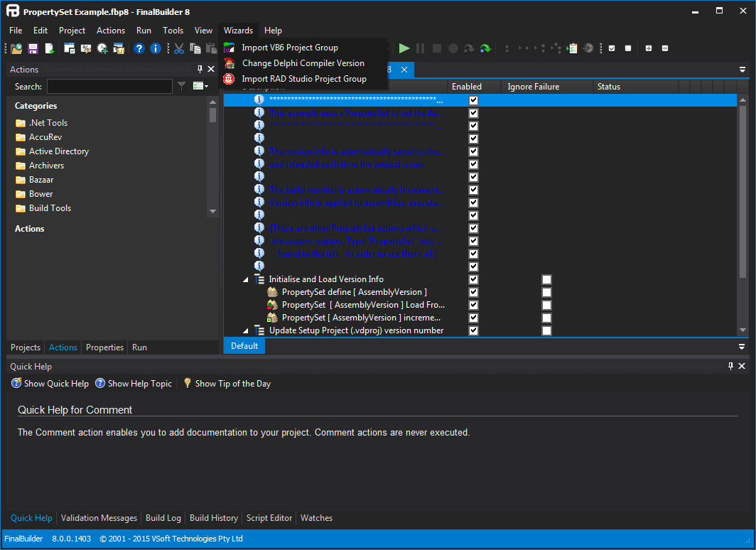Save the current project
756x550 pixels.
[x=31, y=48]
